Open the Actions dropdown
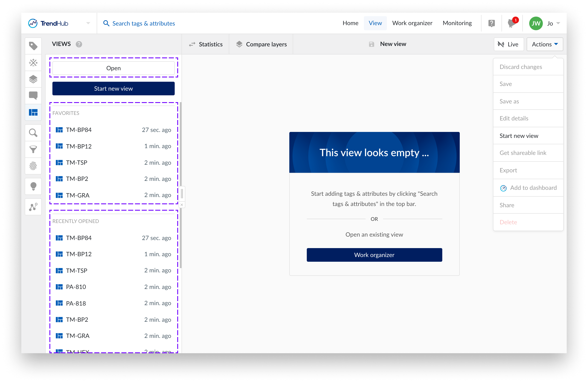588x383 pixels. (x=545, y=44)
